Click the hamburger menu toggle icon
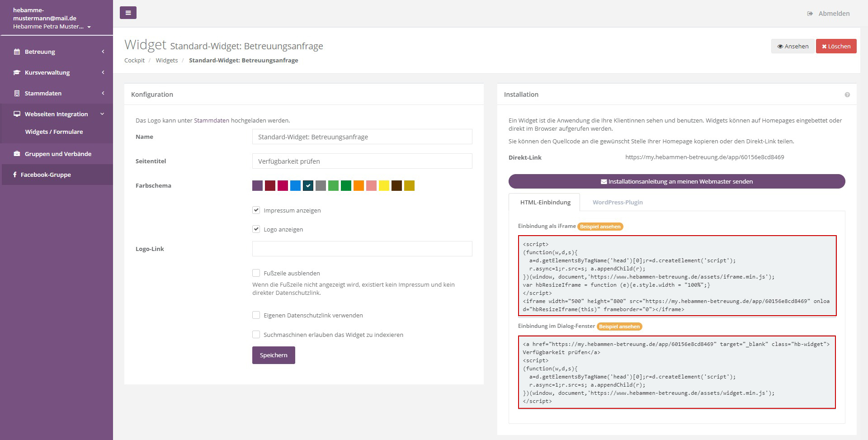Viewport: 868px width, 440px height. 128,13
